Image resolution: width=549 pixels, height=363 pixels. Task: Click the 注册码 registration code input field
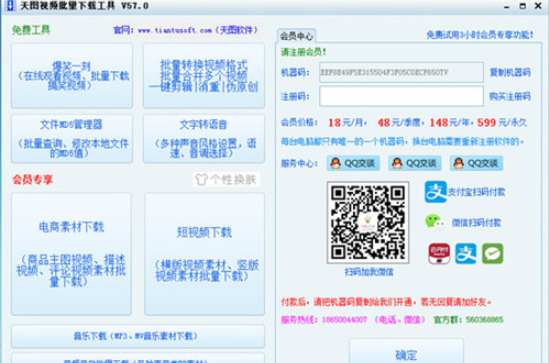point(401,96)
